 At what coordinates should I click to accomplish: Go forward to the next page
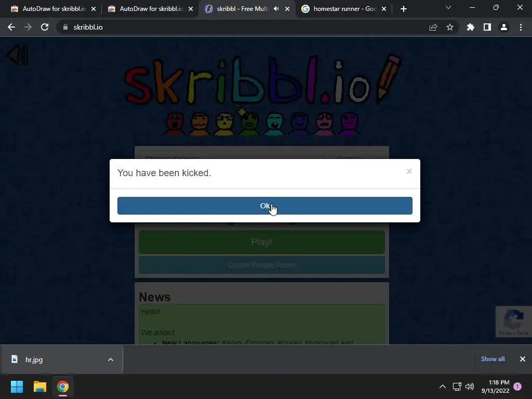click(x=28, y=27)
